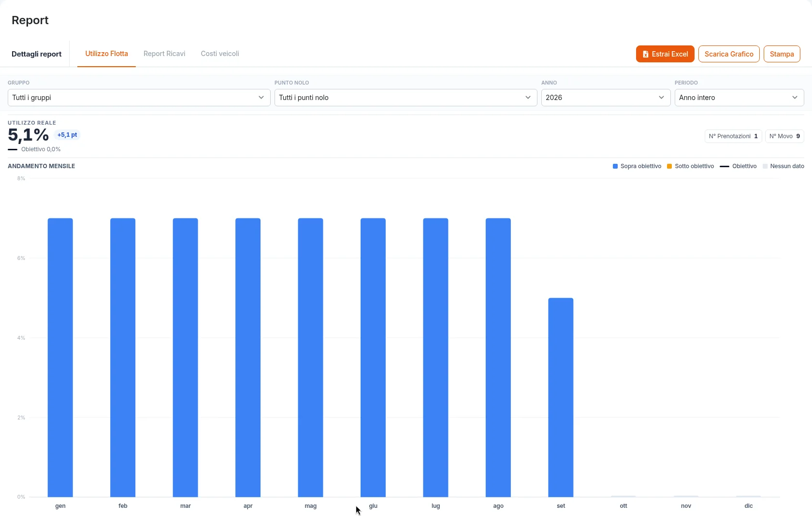Click the Stampa button

pos(782,54)
